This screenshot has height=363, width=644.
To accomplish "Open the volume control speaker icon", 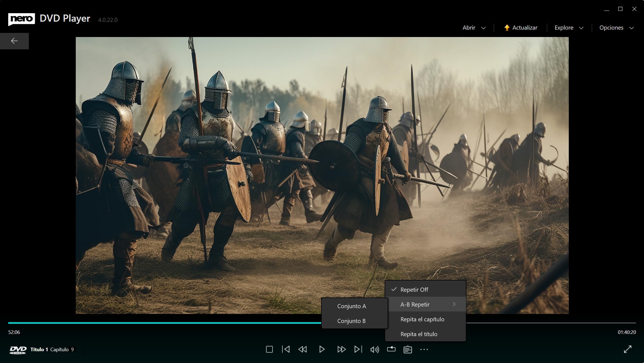I will tap(375, 350).
